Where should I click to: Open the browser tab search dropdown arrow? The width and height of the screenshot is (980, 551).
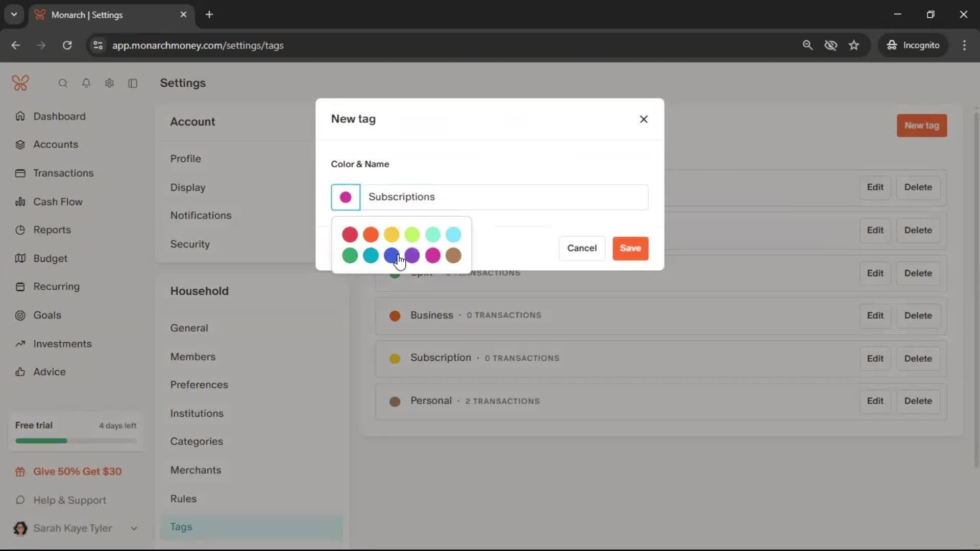tap(14, 14)
